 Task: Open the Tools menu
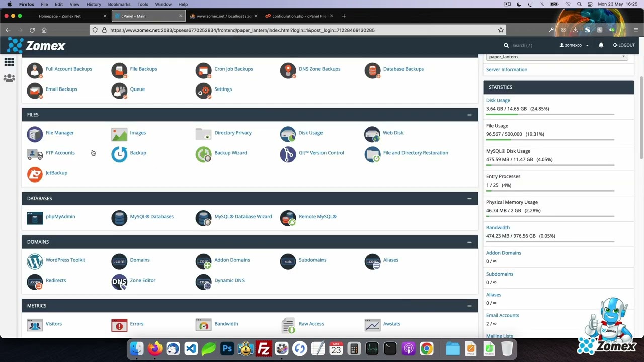(143, 4)
